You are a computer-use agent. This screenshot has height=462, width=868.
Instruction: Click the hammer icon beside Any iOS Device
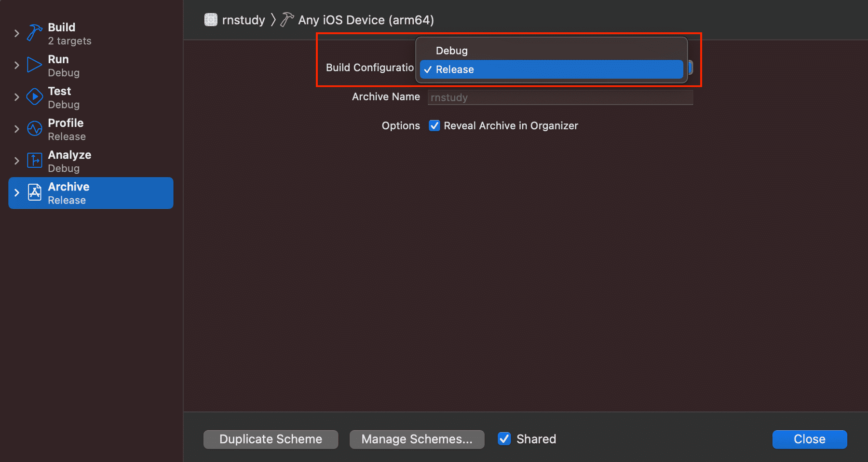tap(287, 20)
